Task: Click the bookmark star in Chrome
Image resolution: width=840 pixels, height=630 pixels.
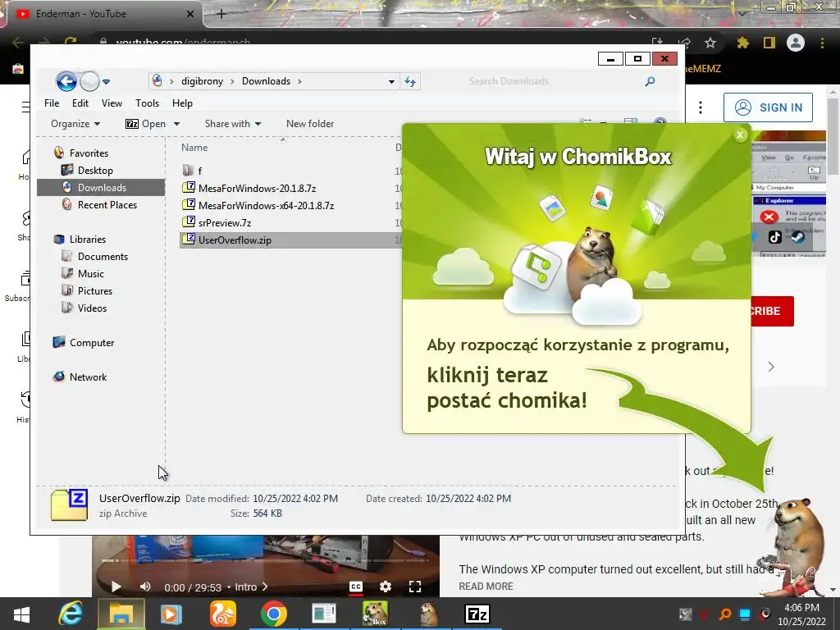Action: click(710, 43)
